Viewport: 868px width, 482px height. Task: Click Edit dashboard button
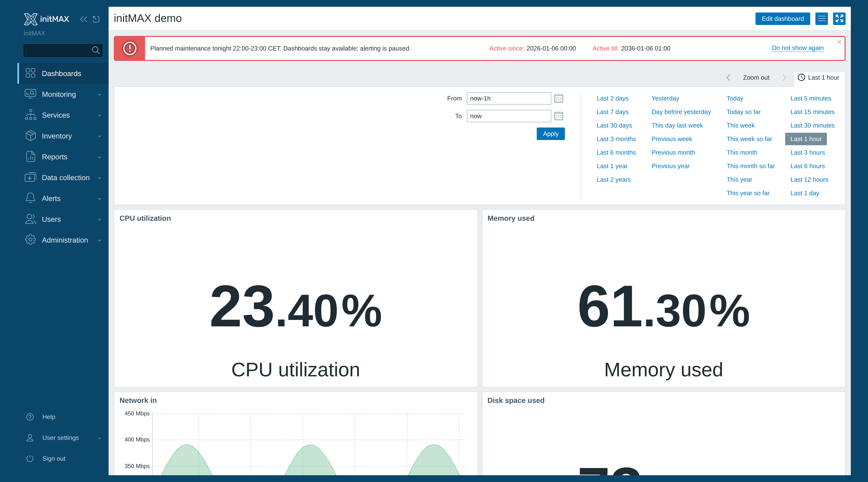(782, 18)
